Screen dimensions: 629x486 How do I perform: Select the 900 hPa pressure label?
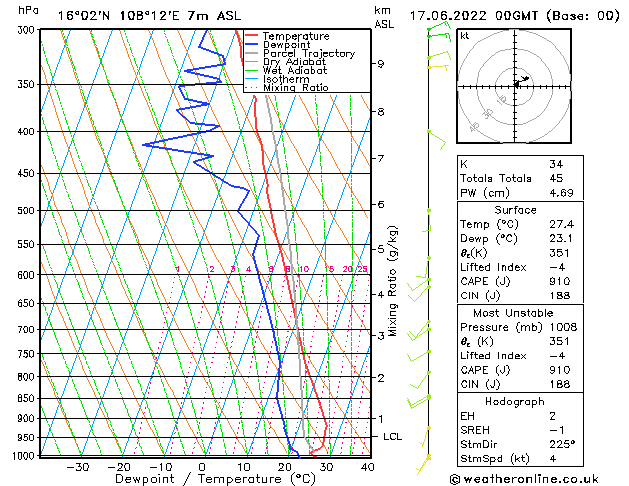(x=28, y=419)
